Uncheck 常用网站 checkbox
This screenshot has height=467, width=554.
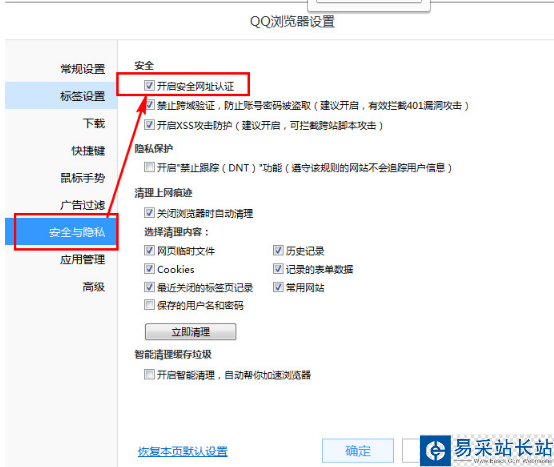pyautogui.click(x=278, y=287)
